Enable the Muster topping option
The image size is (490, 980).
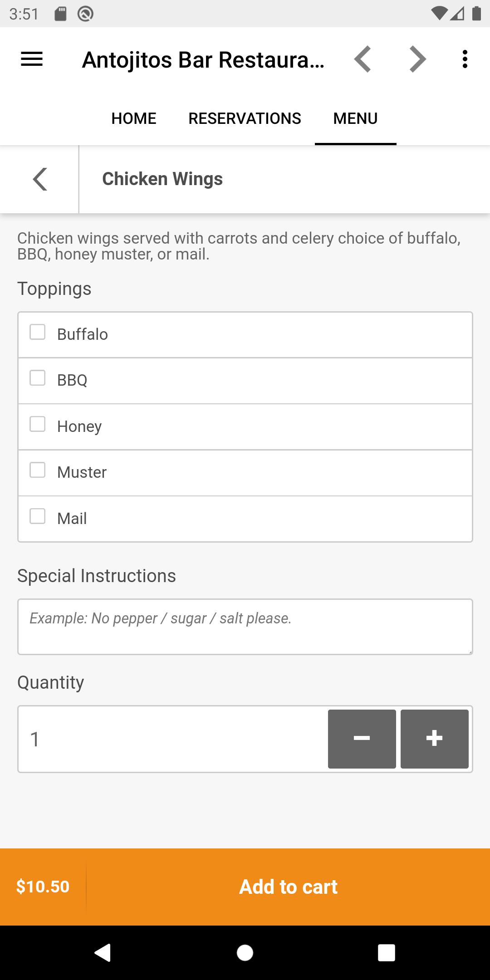click(x=37, y=470)
